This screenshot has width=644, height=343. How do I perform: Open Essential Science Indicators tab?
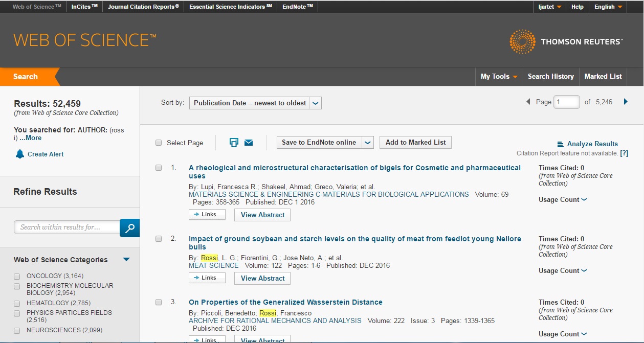point(230,7)
